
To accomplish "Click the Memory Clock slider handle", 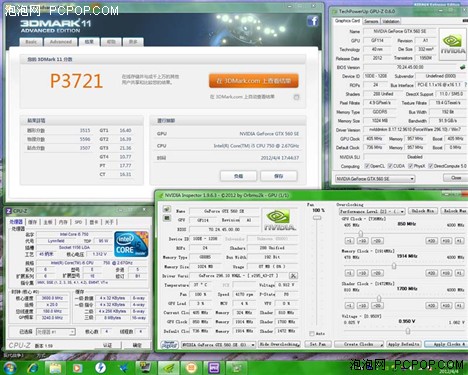I will 394,266.
